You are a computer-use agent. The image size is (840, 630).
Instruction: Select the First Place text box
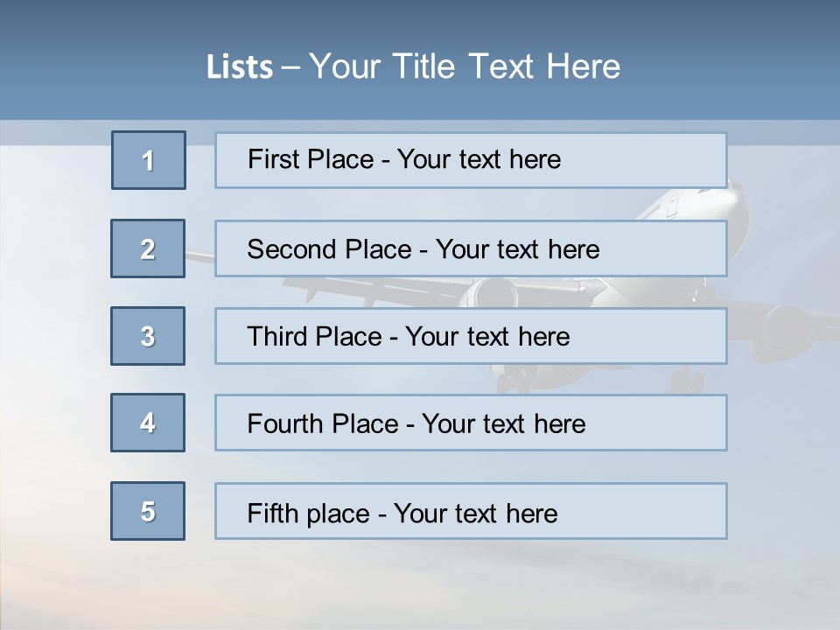pos(471,160)
